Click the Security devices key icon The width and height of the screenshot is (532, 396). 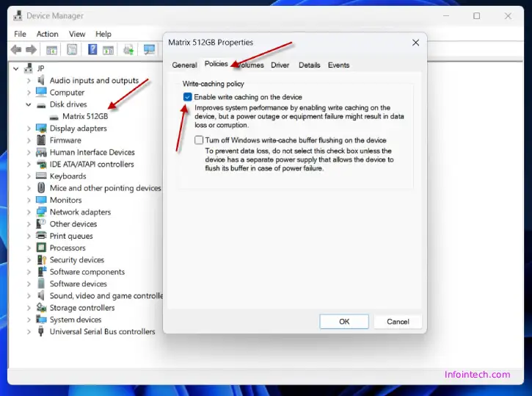(41, 259)
